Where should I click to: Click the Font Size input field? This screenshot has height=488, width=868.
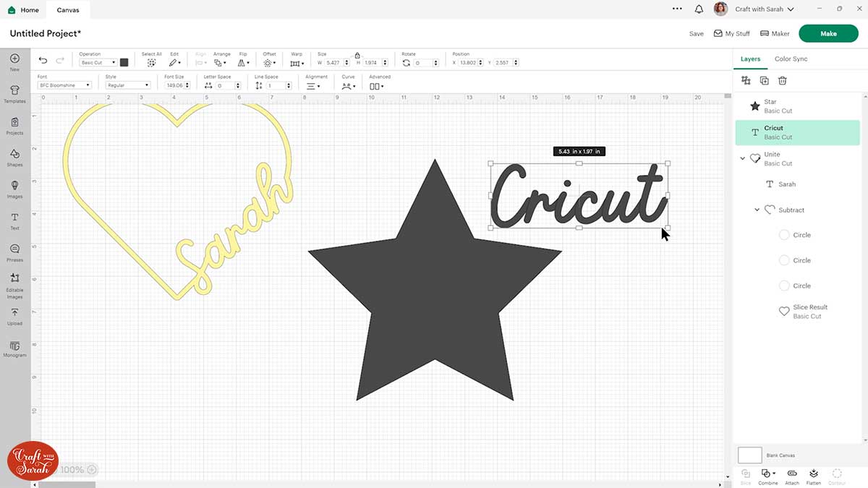(174, 85)
